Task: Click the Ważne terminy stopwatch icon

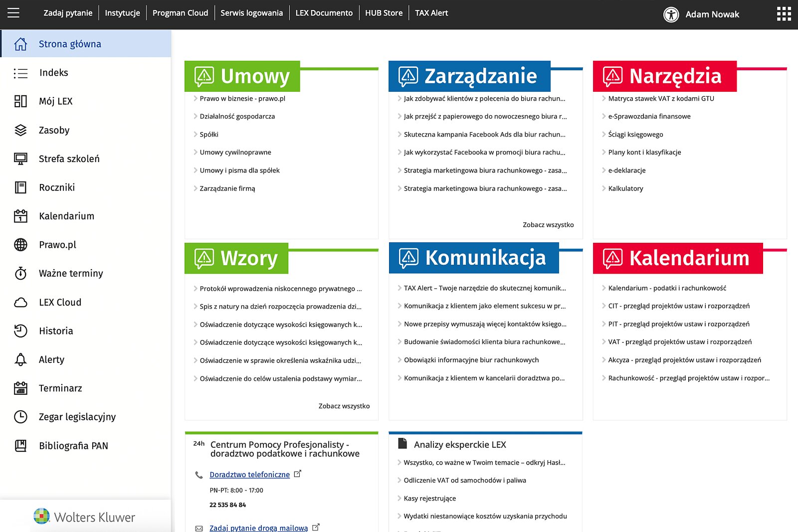Action: click(x=20, y=273)
